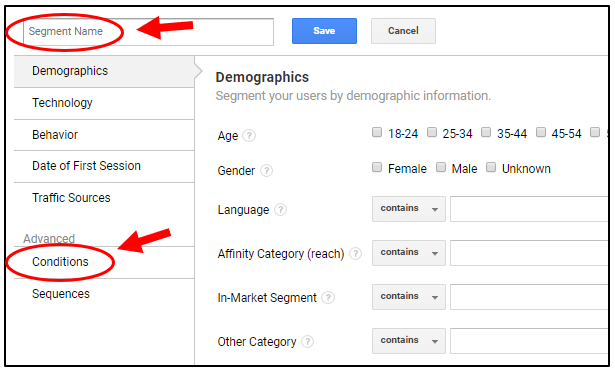Open the Gender help question mark icon

(x=266, y=171)
